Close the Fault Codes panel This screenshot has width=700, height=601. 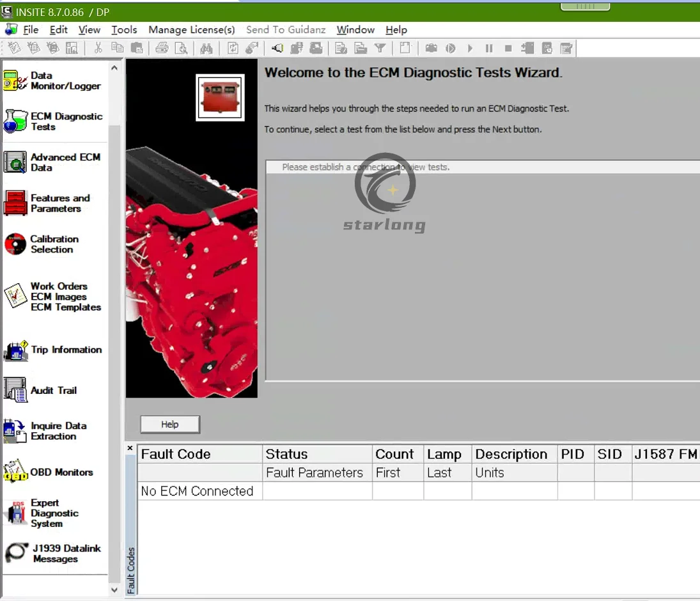click(x=130, y=448)
